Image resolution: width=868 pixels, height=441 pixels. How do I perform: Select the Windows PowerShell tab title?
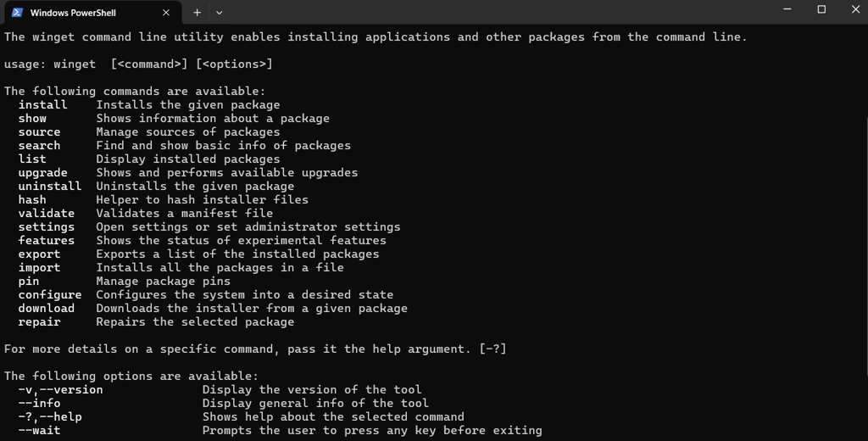[73, 13]
